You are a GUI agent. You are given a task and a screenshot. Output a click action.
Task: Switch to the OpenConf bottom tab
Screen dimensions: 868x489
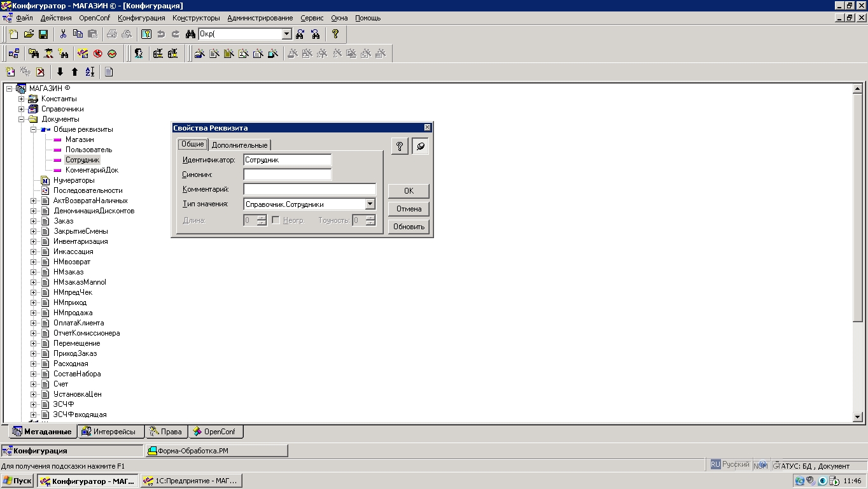(215, 432)
